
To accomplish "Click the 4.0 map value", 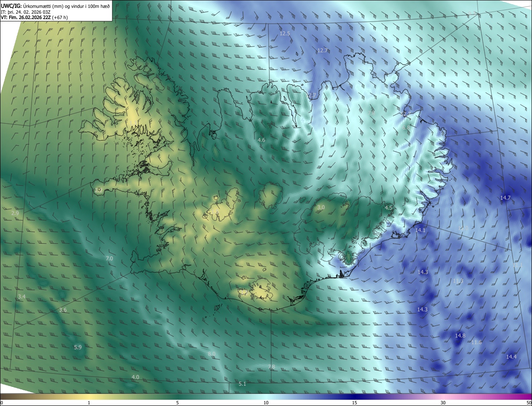I will click(135, 377).
